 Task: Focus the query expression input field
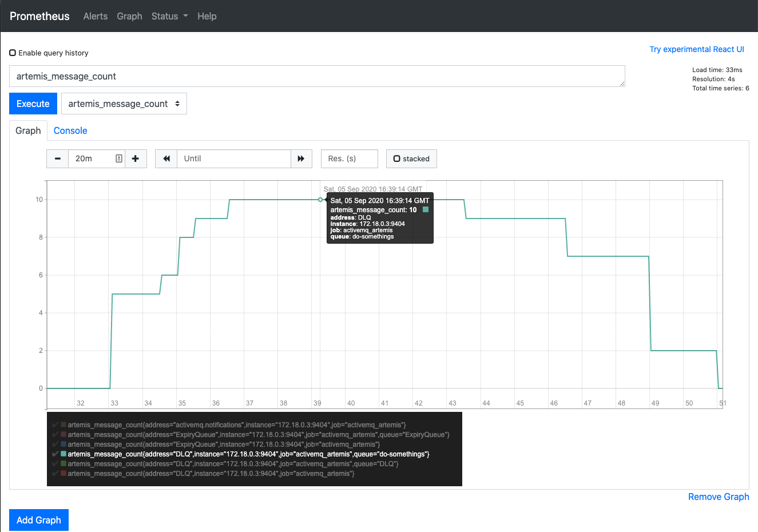tap(317, 76)
